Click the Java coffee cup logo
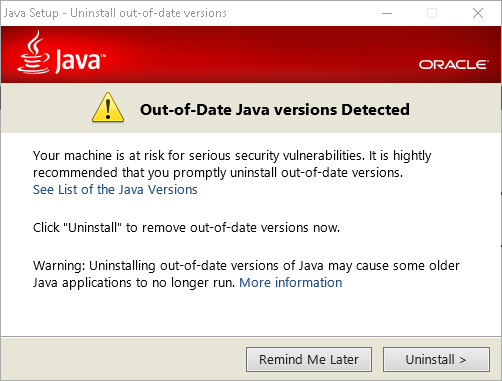This screenshot has height=381, width=502. click(33, 52)
